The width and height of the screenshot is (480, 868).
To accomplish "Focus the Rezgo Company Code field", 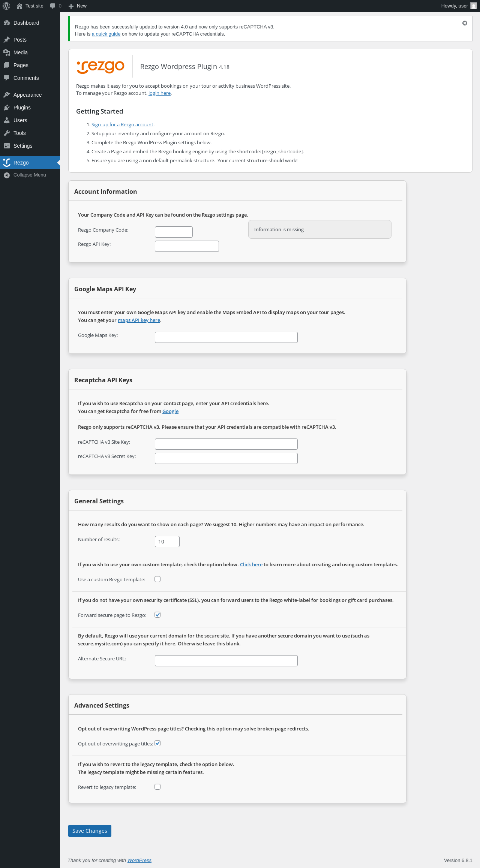I will [174, 232].
